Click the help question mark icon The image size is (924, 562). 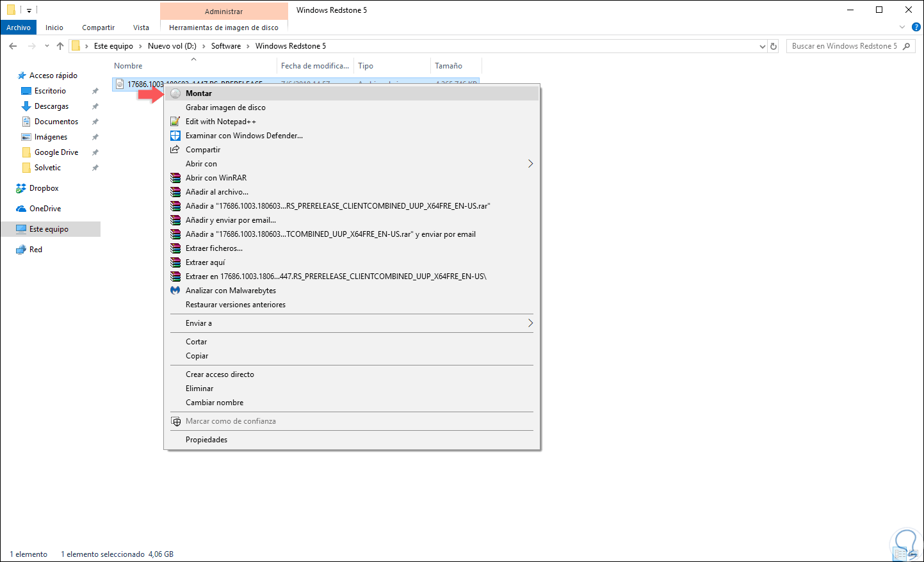[916, 28]
